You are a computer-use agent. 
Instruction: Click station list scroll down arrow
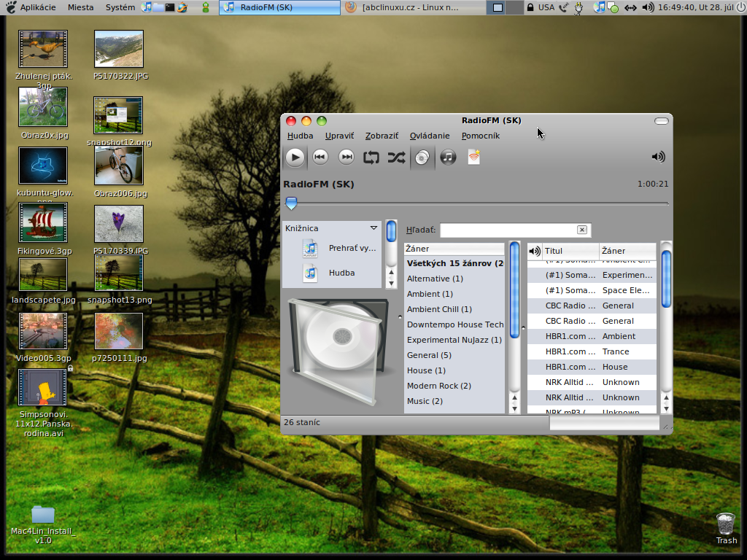pyautogui.click(x=666, y=408)
